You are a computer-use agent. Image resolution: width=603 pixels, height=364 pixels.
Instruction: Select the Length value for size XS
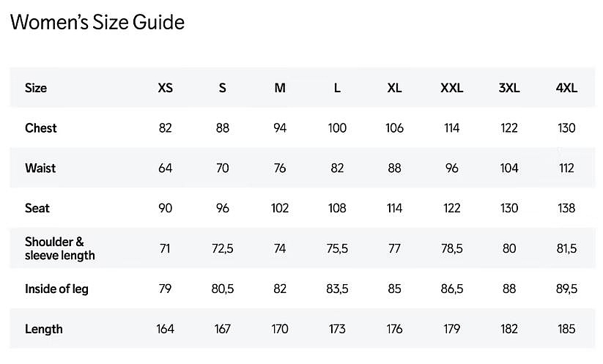click(x=166, y=329)
